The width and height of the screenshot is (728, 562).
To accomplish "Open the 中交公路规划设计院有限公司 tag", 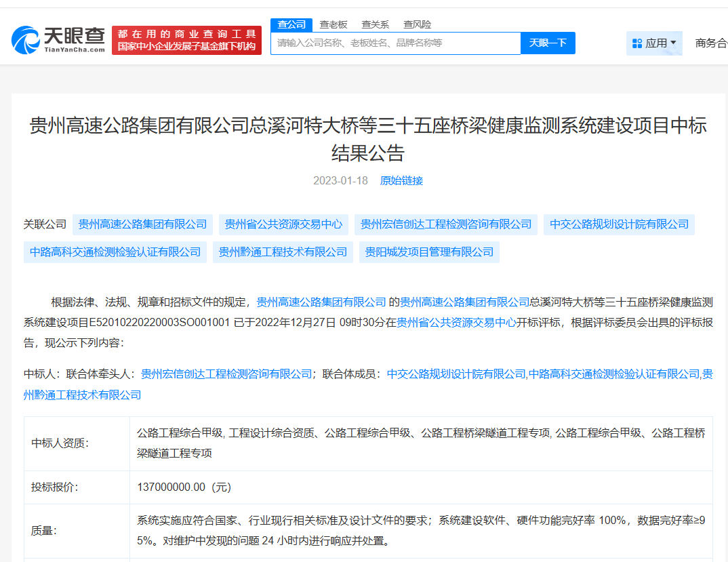I will point(619,224).
